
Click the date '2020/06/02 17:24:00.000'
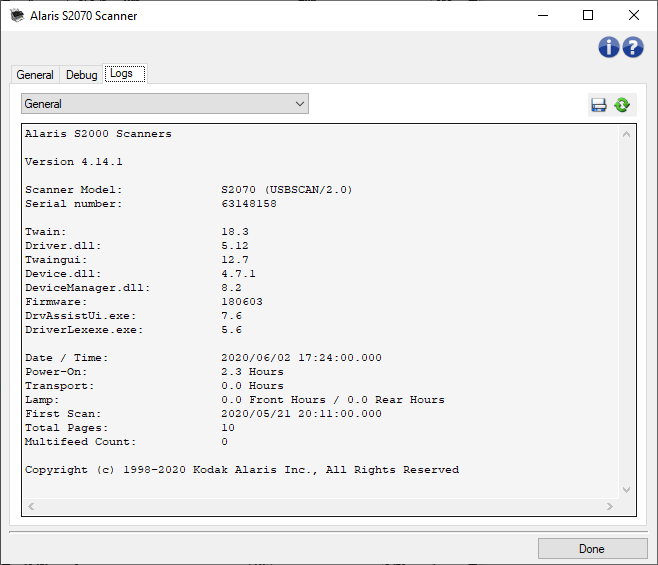[x=301, y=358]
